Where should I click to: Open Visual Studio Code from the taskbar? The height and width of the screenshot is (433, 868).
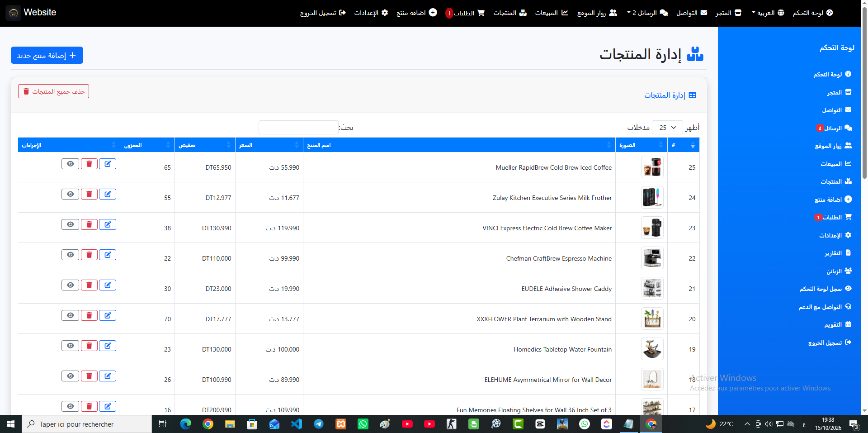[x=297, y=424]
